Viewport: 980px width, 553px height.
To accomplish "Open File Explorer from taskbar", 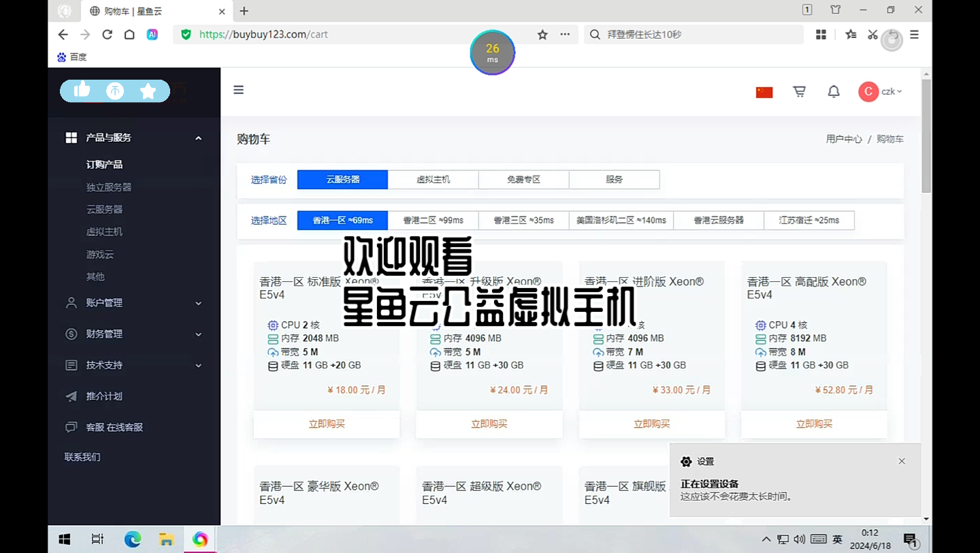I will 166,539.
